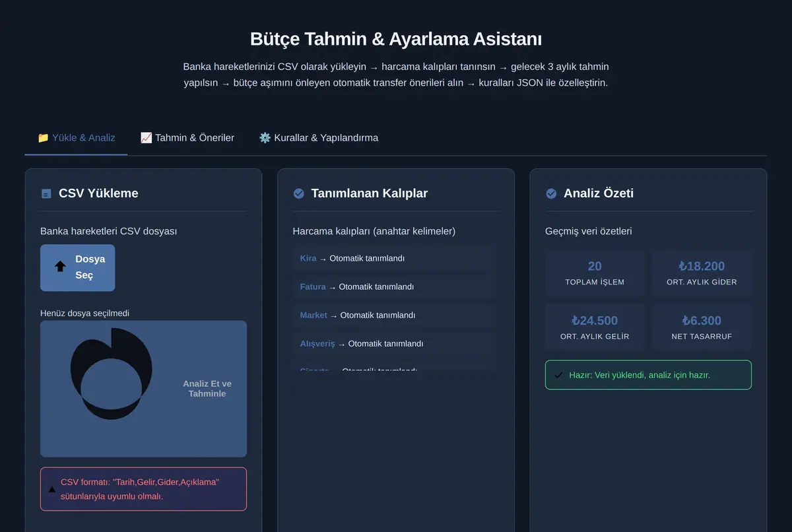The image size is (792, 532).
Task: Select the Alışveriş pattern row
Action: (394, 343)
